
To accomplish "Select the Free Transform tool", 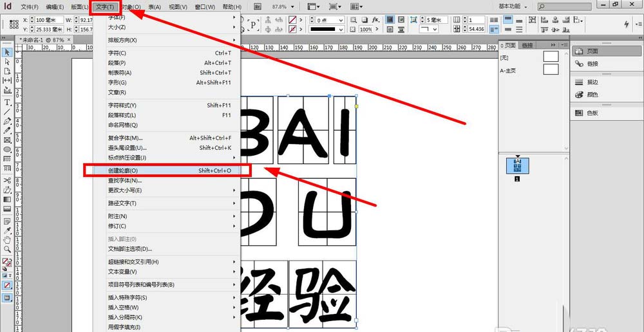I will [x=7, y=190].
